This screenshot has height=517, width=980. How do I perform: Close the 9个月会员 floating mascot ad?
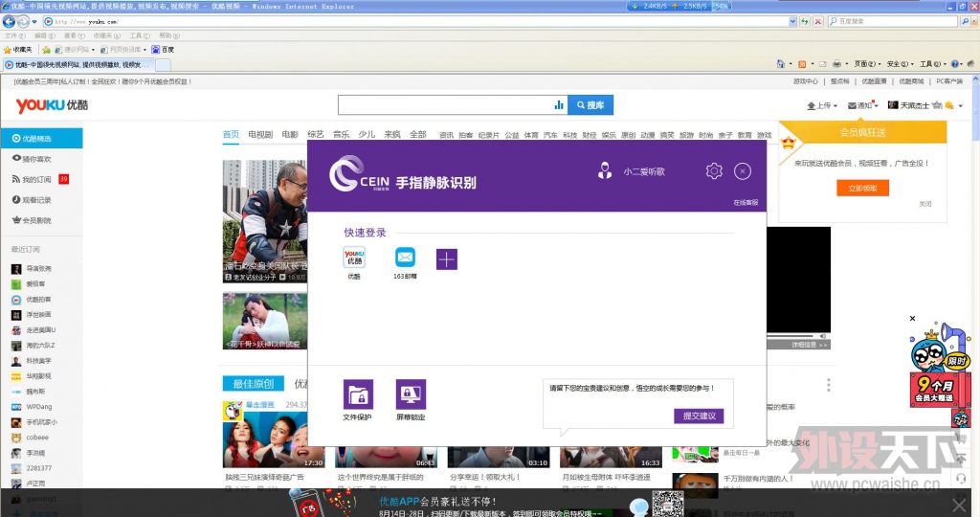[912, 318]
